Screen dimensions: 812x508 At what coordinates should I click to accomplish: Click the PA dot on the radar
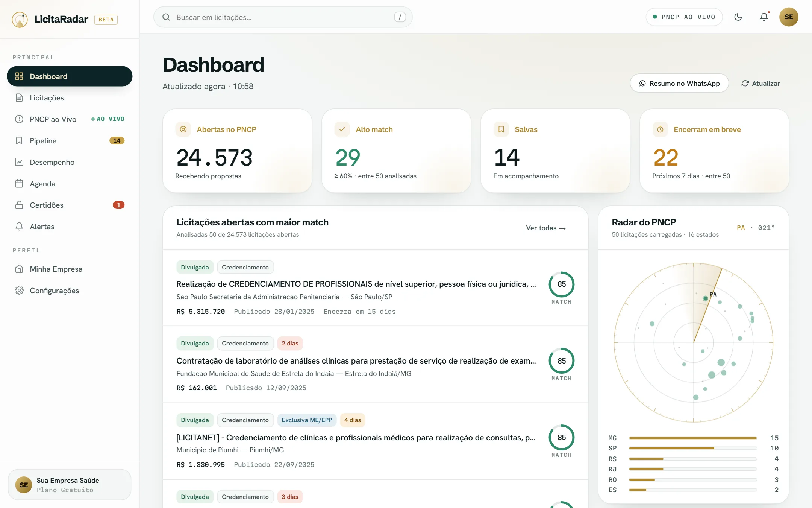pos(705,298)
